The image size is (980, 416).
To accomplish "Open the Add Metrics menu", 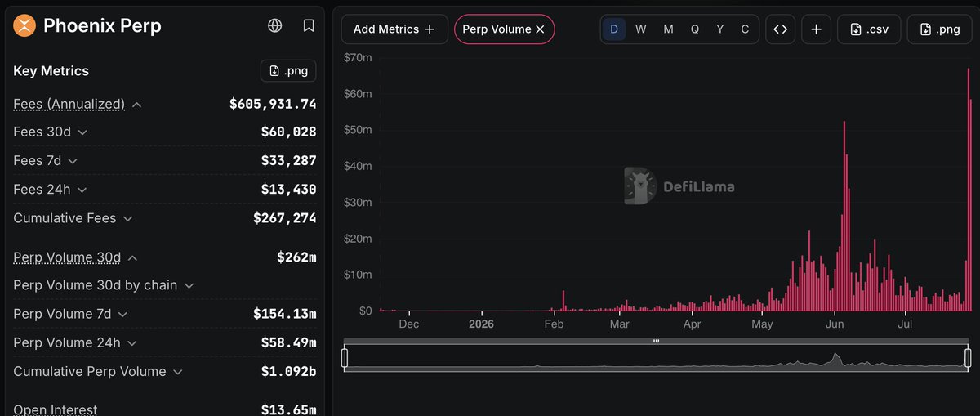I will pyautogui.click(x=394, y=29).
